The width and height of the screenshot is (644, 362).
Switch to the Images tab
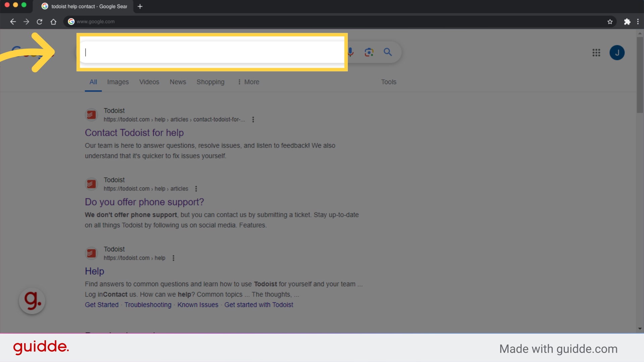tap(118, 82)
